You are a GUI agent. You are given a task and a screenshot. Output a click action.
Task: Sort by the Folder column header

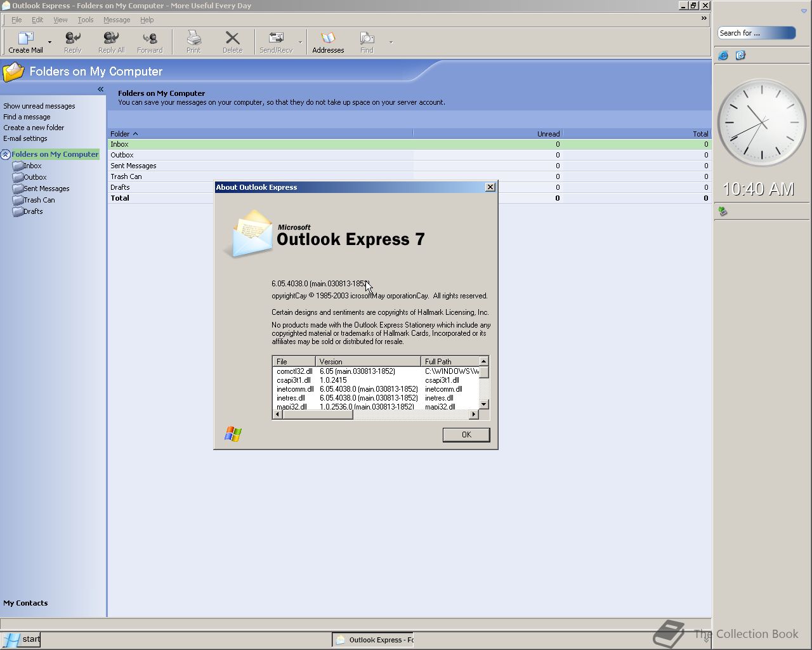(x=260, y=134)
